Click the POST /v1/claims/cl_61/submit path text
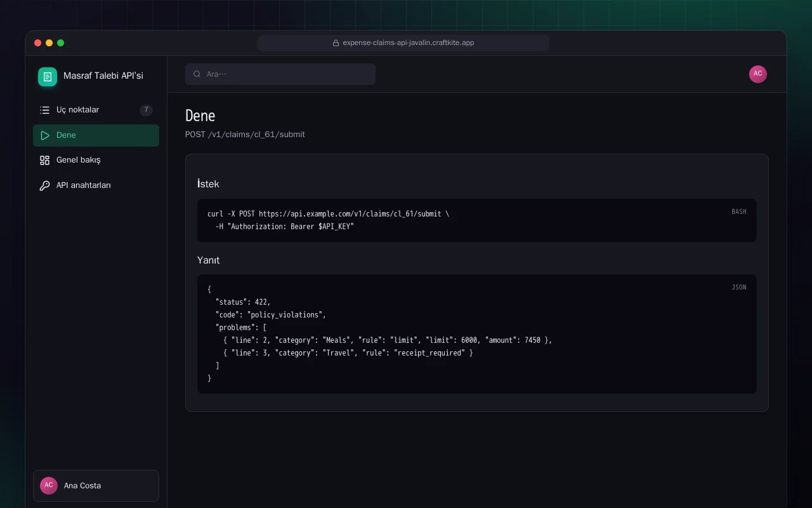Image resolution: width=812 pixels, height=508 pixels. point(245,135)
